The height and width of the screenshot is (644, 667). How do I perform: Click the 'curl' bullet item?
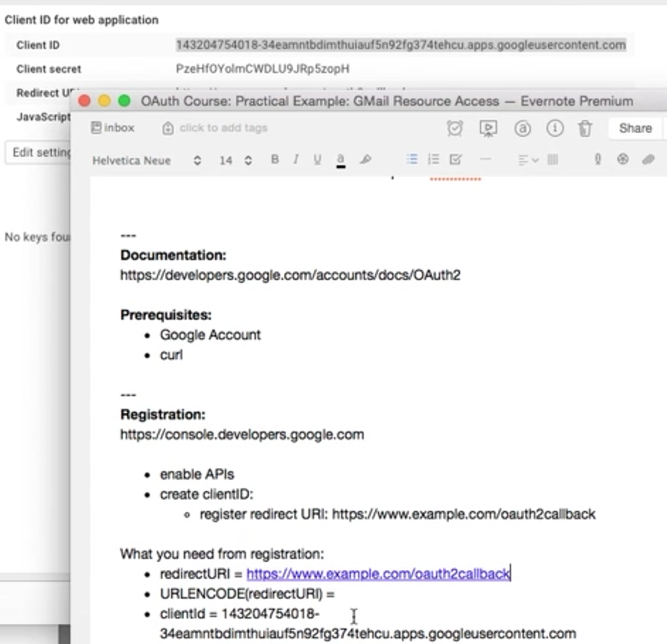click(x=171, y=355)
